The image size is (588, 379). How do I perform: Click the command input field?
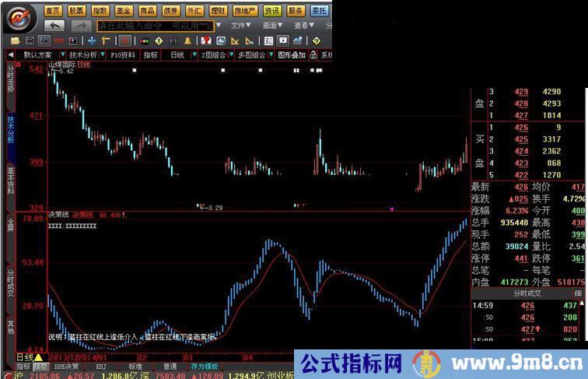tap(154, 25)
